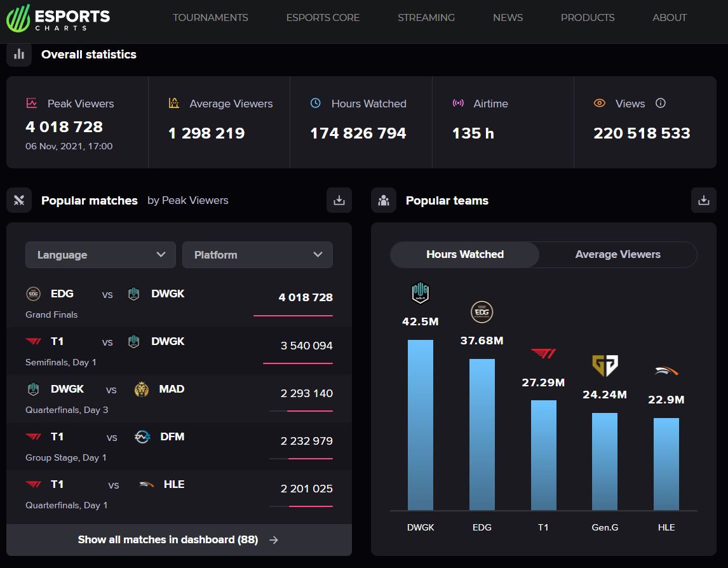Open the Esports Core menu
This screenshot has height=568, width=728.
(x=323, y=18)
